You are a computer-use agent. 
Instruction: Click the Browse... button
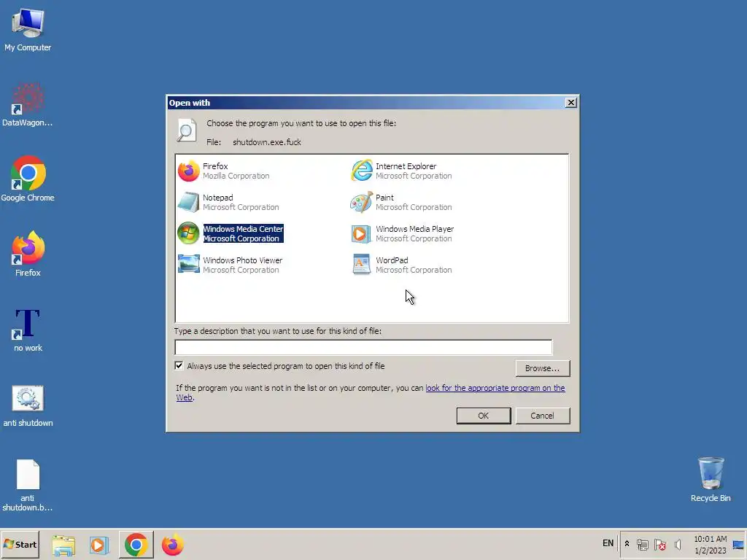(x=542, y=368)
